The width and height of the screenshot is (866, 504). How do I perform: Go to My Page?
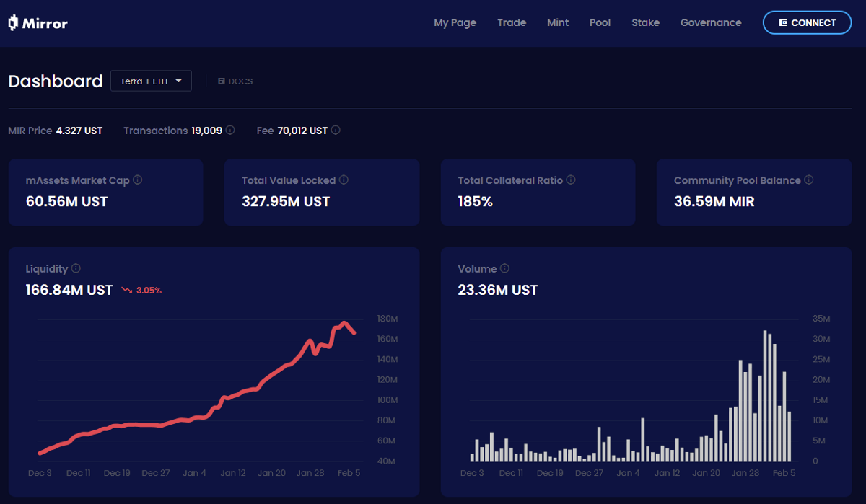pos(455,23)
